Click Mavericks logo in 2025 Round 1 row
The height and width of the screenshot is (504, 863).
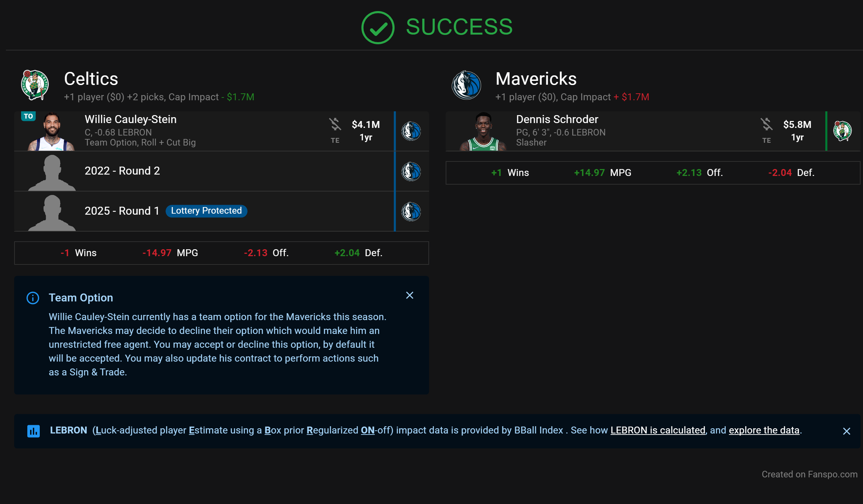411,211
